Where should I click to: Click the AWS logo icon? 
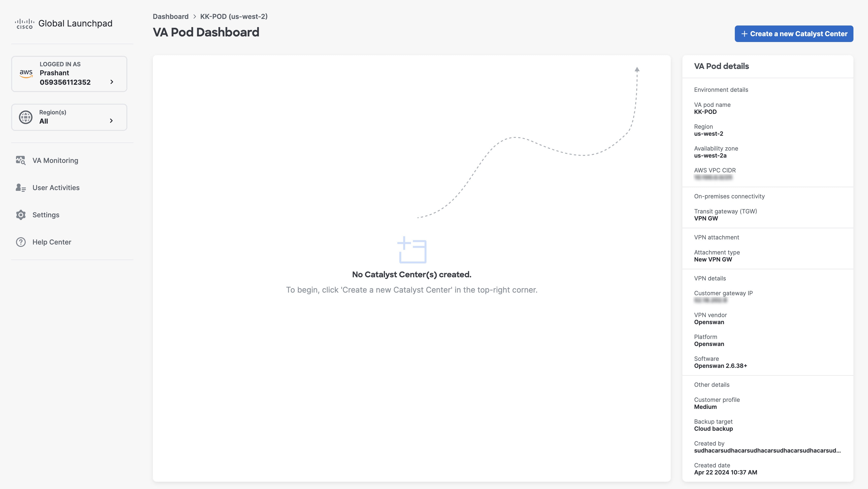pyautogui.click(x=26, y=74)
